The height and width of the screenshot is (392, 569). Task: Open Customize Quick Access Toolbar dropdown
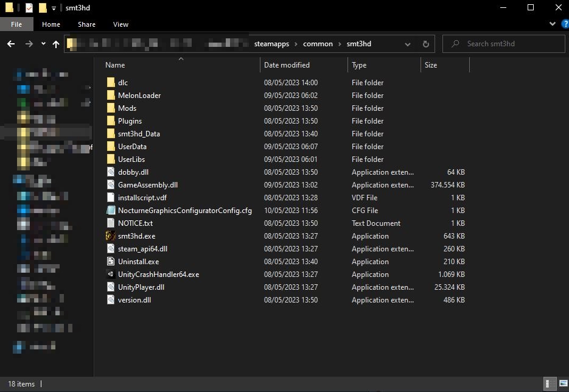pos(54,8)
